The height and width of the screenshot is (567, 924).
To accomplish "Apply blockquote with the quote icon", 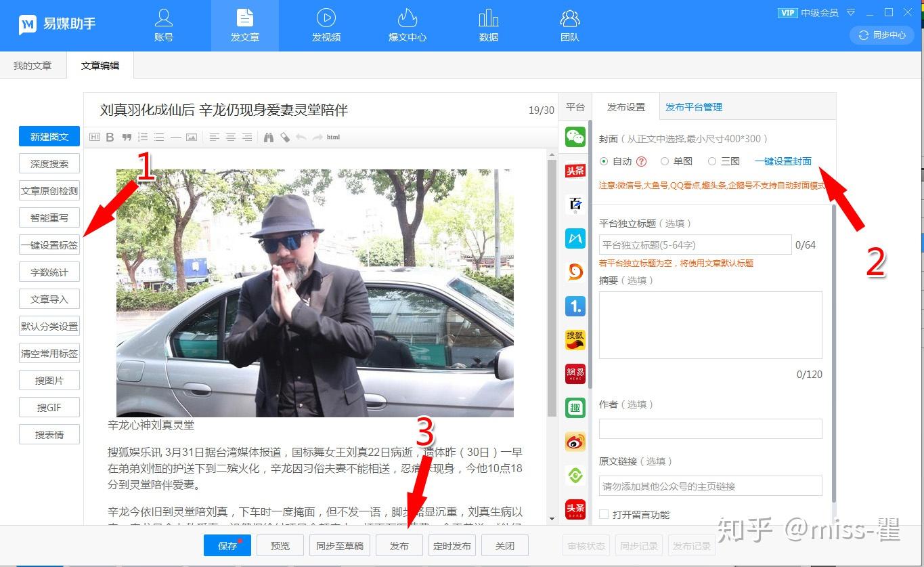I will pyautogui.click(x=127, y=138).
